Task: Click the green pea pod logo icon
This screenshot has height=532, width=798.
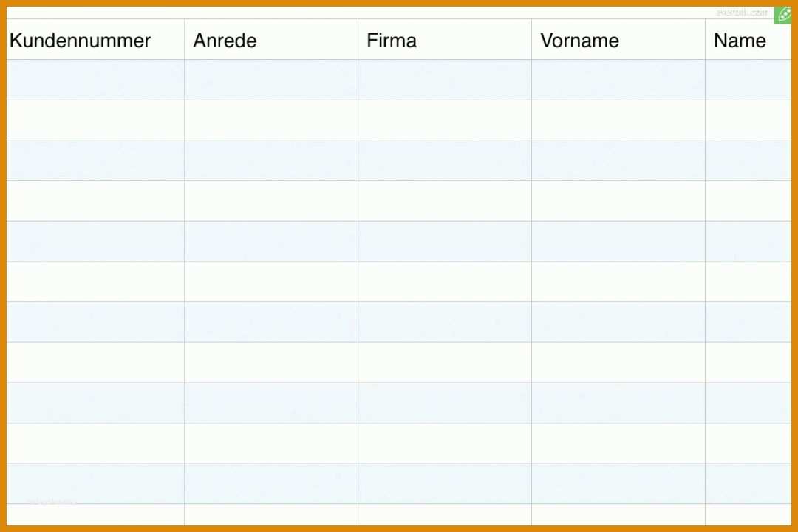Action: pyautogui.click(x=783, y=15)
